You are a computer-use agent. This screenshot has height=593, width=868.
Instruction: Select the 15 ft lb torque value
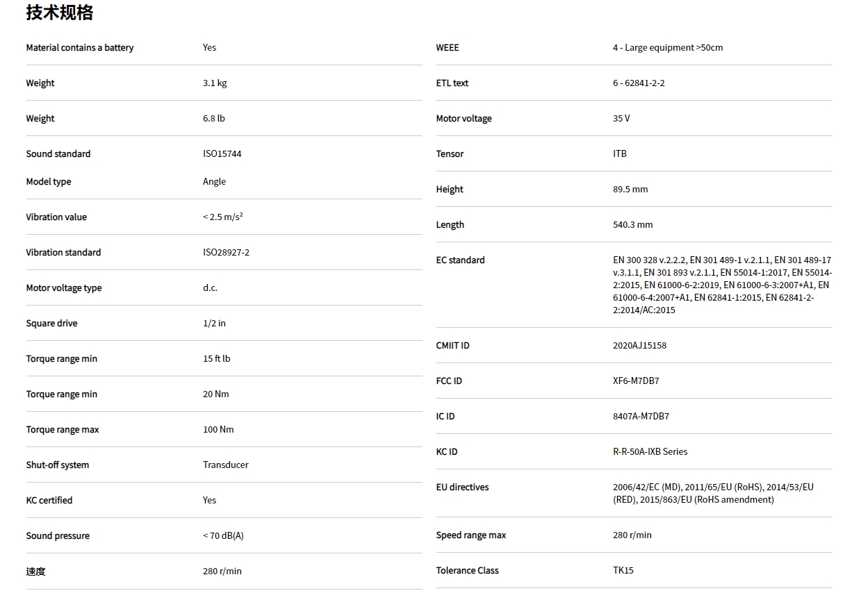(217, 359)
